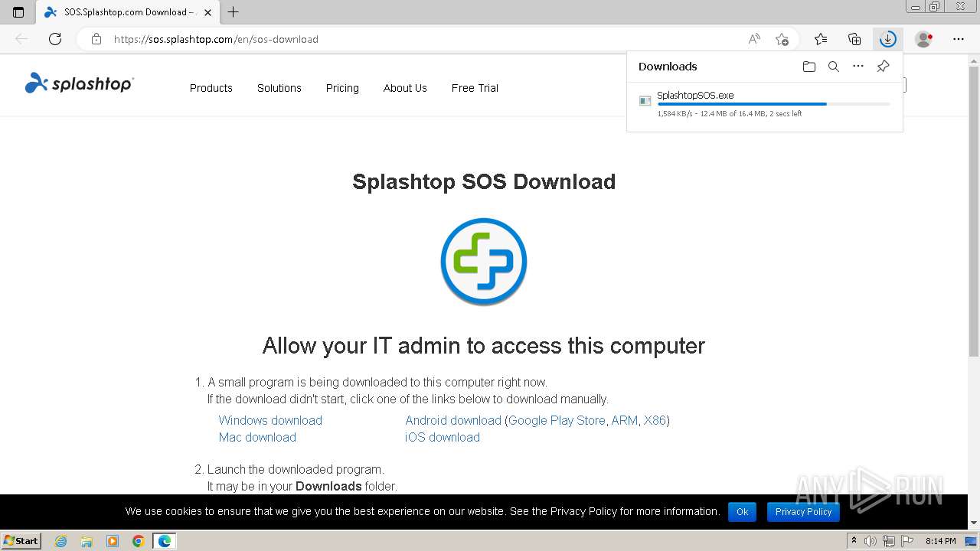Screen dimensions: 980x551
Task: Open File Explorer from taskbar
Action: [x=87, y=541]
